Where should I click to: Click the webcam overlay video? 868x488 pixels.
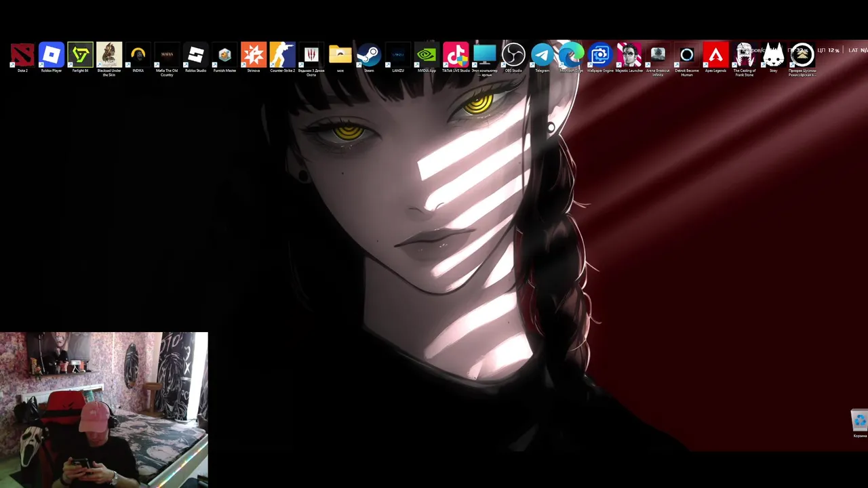click(x=104, y=409)
